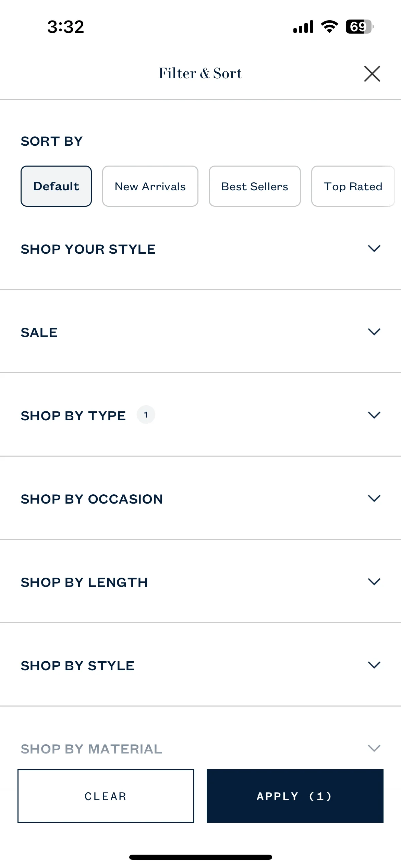
Task: Tap the Wi-Fi status icon
Action: tap(329, 27)
